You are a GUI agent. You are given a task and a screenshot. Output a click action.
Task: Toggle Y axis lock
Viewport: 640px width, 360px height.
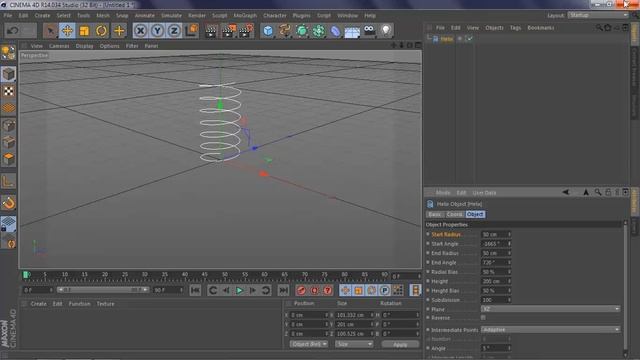point(157,31)
